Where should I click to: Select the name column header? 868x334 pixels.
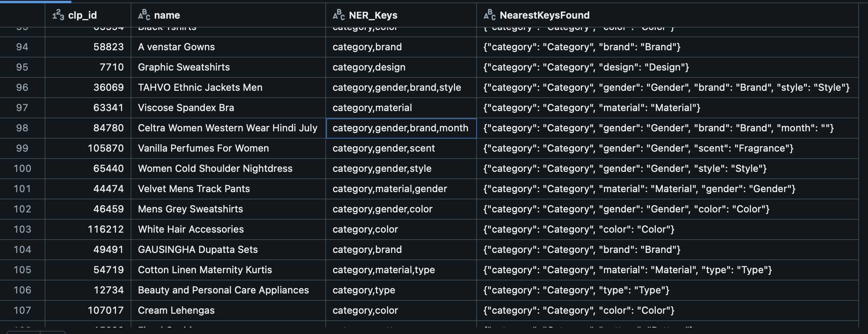point(167,15)
